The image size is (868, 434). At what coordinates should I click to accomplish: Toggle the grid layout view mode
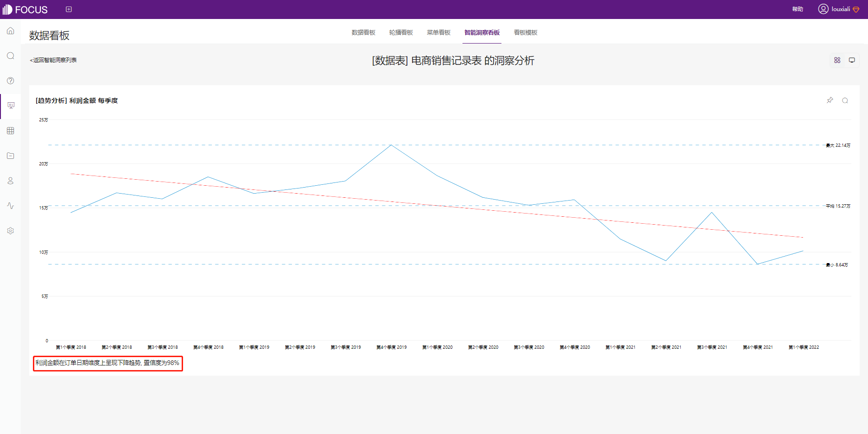point(837,60)
